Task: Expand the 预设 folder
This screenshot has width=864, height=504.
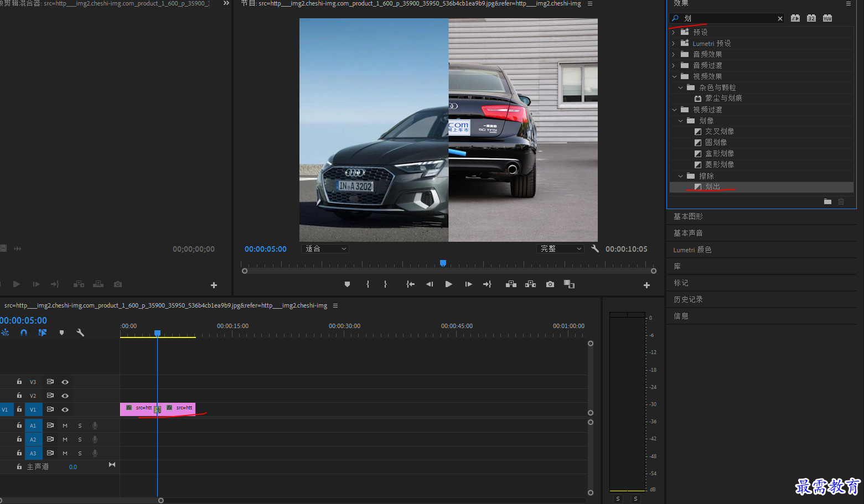Action: (x=674, y=32)
